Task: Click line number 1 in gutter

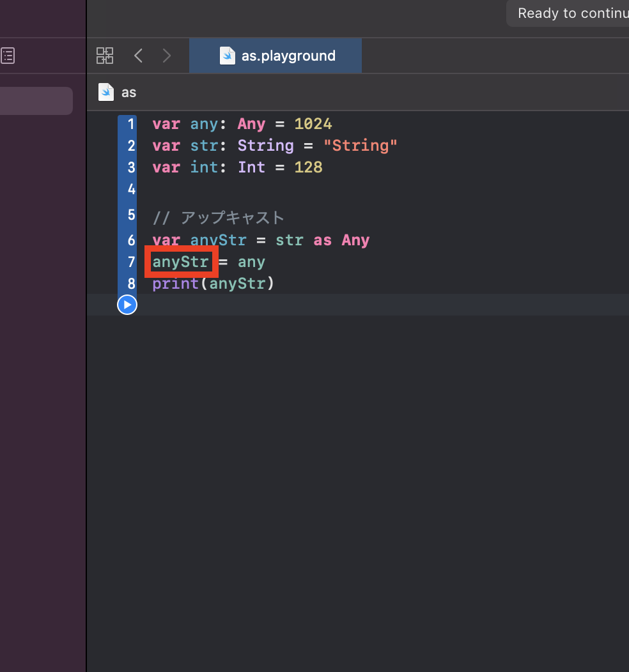Action: [131, 125]
